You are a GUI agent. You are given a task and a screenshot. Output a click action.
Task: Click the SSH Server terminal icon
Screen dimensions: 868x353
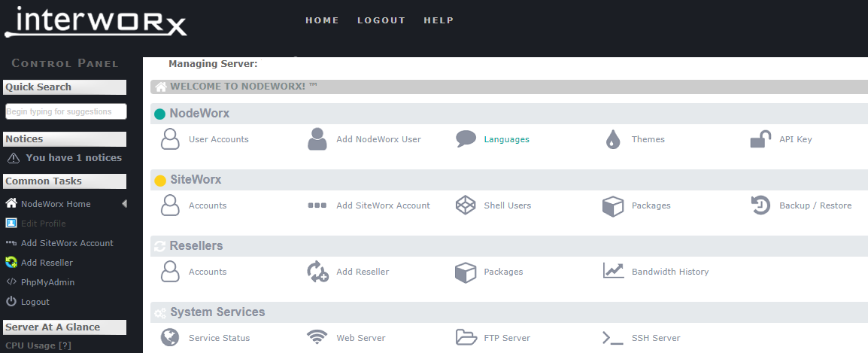pos(613,338)
